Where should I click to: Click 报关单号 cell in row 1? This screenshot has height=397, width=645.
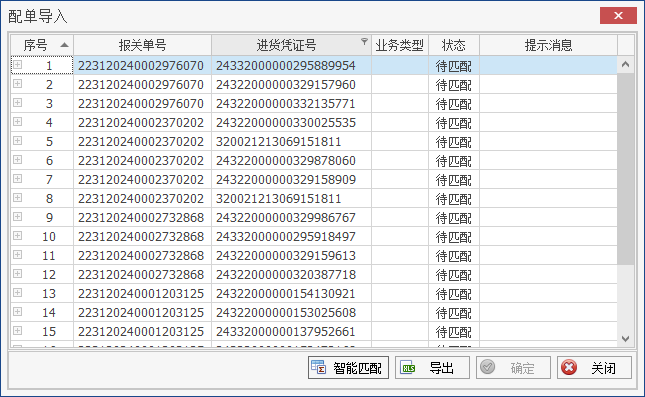[142, 66]
